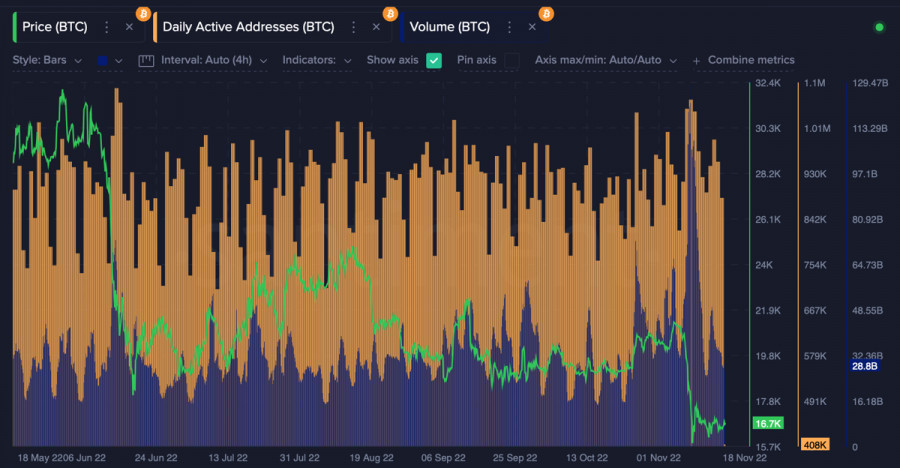The image size is (900, 468).
Task: Enable the Pin axis checkbox
Action: [512, 61]
